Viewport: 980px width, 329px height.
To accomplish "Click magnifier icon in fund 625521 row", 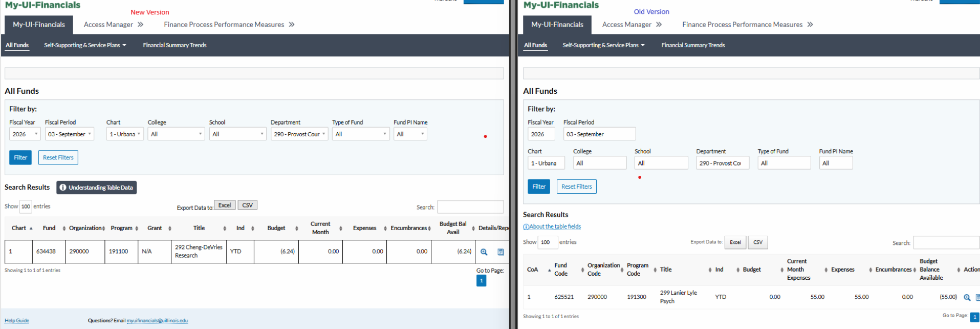I will click(967, 297).
